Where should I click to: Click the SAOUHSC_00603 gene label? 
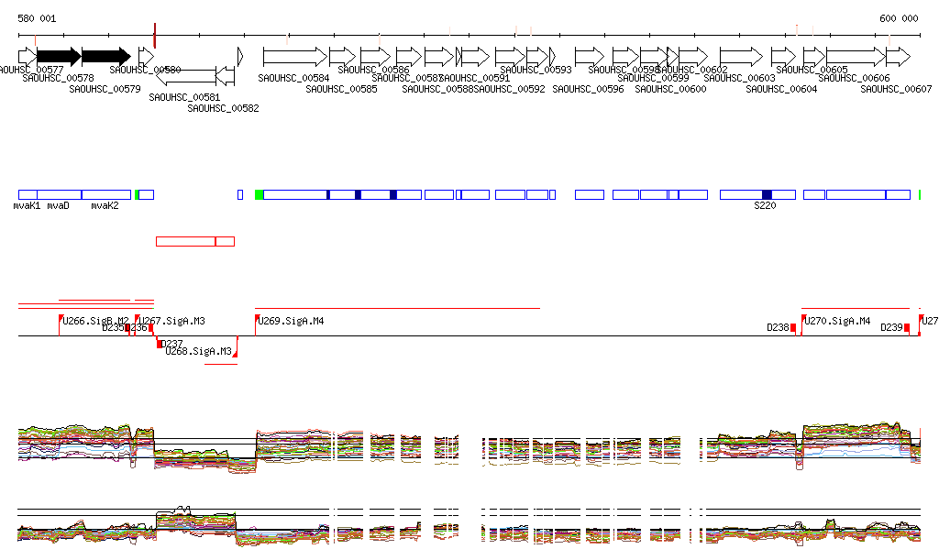click(740, 78)
